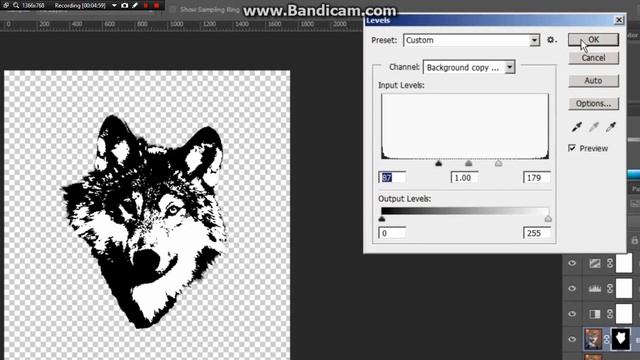Click the Black & White adjustment layer icon
Image resolution: width=640 pixels, height=360 pixels.
click(595, 314)
